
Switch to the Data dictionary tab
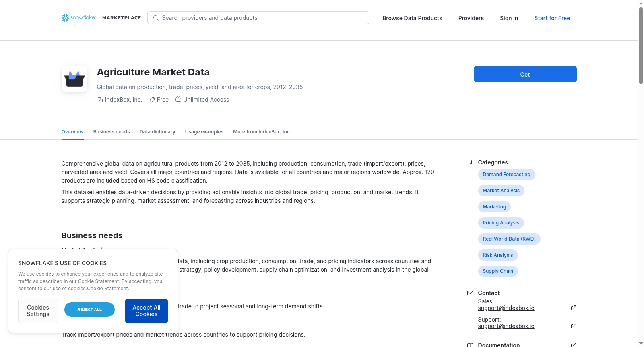157,132
